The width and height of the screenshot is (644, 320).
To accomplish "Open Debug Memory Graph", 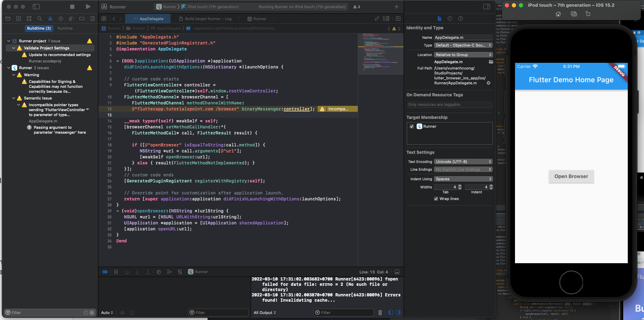I will (169, 272).
